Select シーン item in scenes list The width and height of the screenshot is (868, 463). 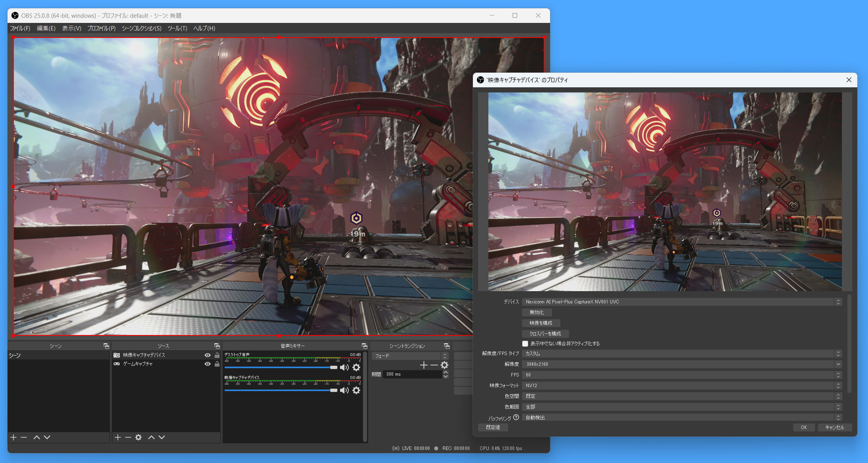(59, 356)
